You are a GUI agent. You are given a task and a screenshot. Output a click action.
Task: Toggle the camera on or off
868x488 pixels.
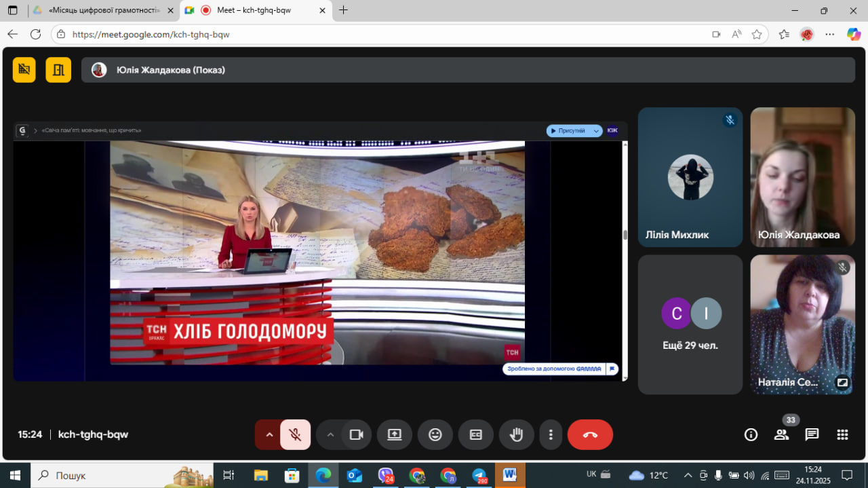pos(356,435)
